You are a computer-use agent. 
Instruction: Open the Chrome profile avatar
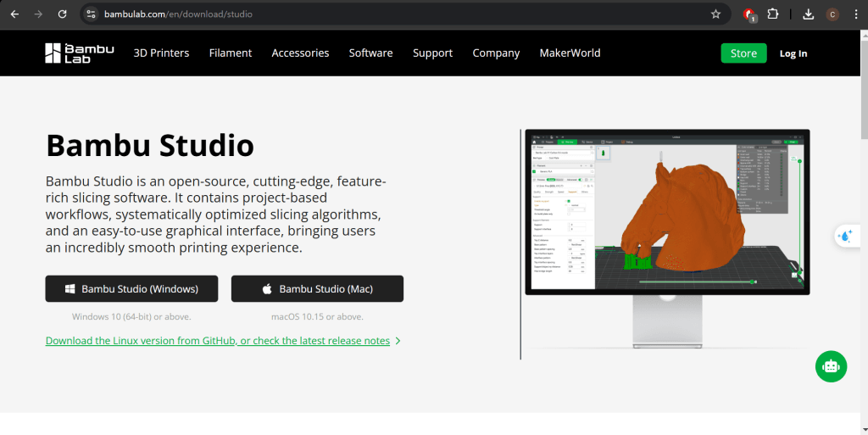(832, 14)
